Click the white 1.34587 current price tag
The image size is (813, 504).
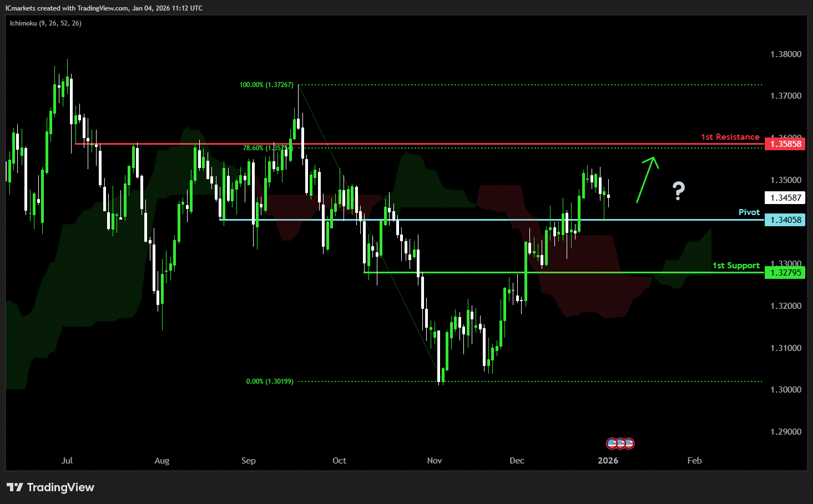pyautogui.click(x=784, y=198)
